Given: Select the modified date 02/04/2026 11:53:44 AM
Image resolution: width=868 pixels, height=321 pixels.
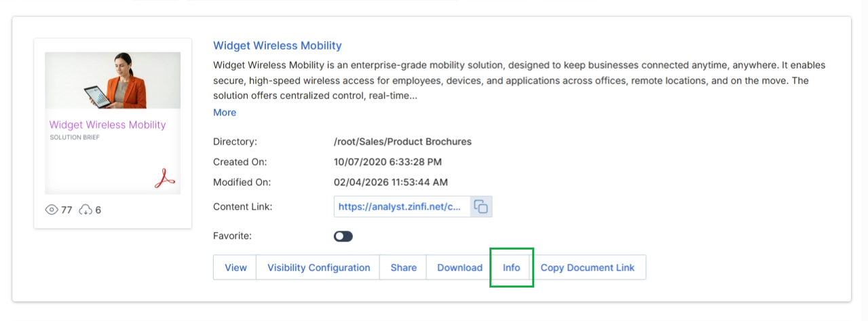Looking at the screenshot, I should [x=391, y=183].
